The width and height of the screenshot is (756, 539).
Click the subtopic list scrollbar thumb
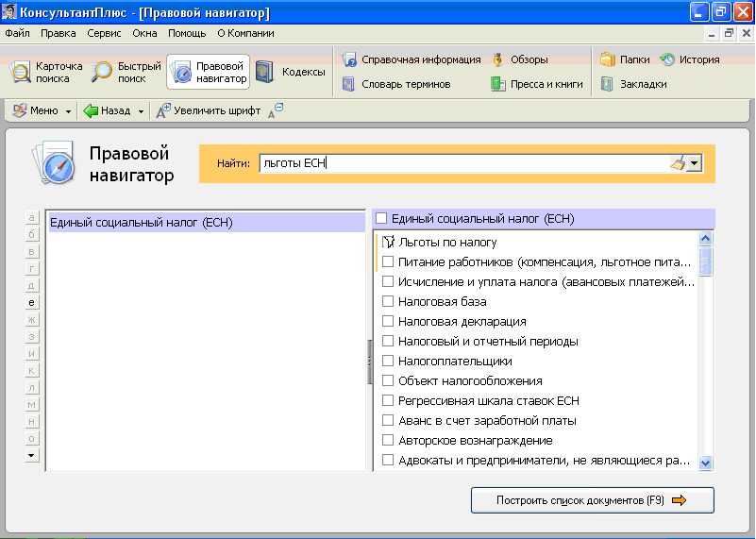pyautogui.click(x=705, y=261)
